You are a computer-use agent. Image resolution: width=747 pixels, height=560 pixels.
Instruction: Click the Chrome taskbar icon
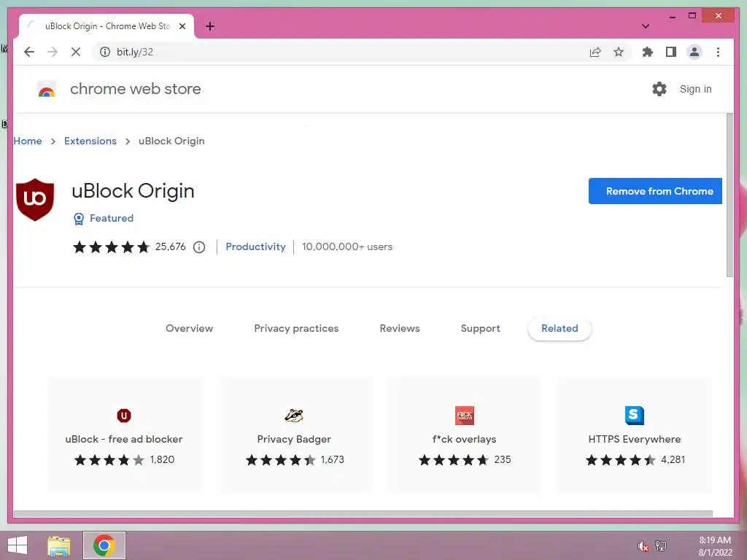coord(104,545)
